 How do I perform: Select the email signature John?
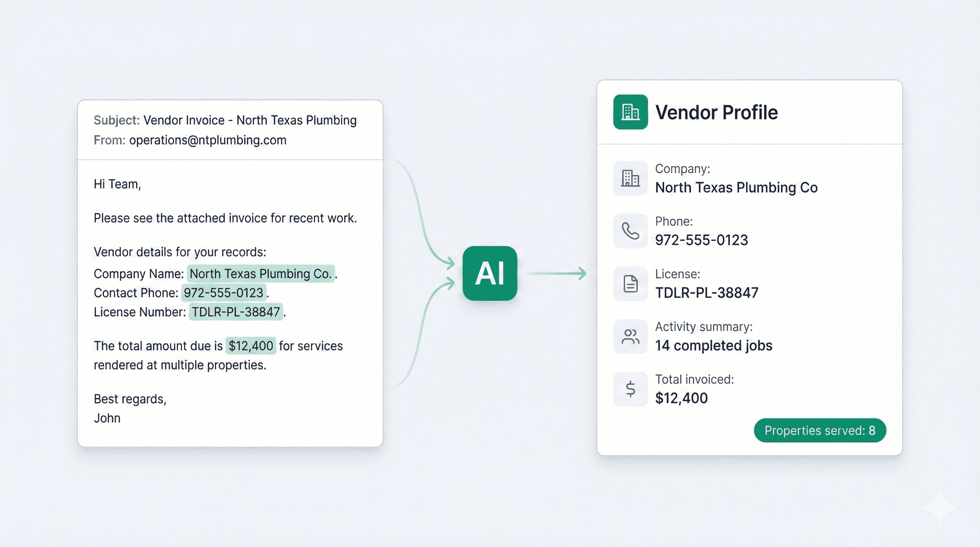pos(108,418)
